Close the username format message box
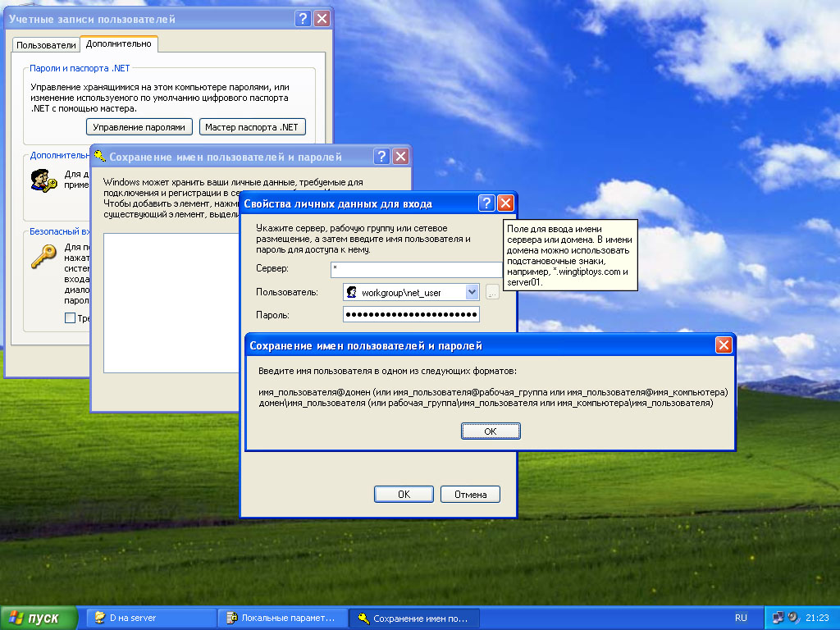 click(724, 345)
